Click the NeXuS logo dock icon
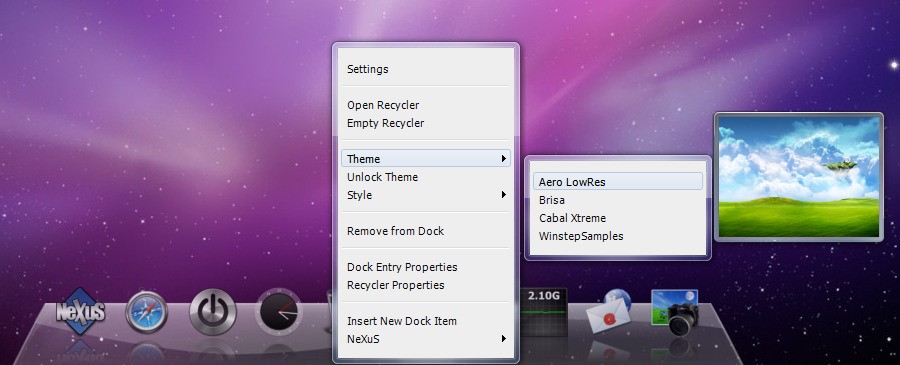 click(80, 312)
